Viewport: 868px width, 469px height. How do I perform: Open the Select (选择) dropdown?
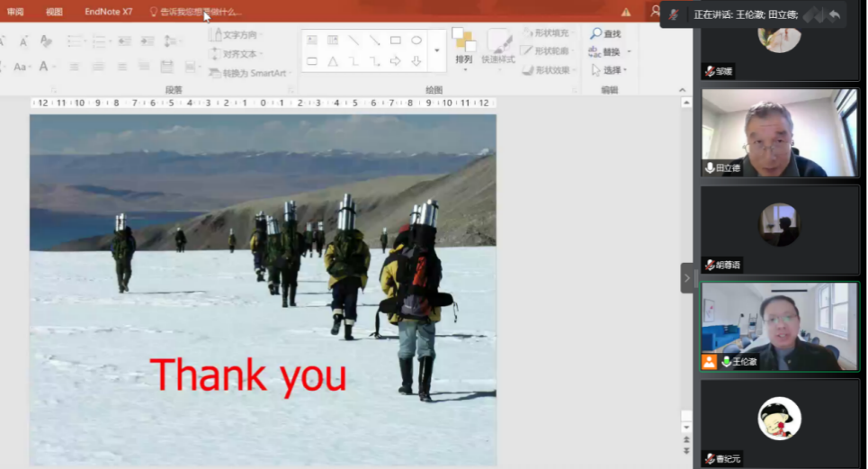point(611,70)
